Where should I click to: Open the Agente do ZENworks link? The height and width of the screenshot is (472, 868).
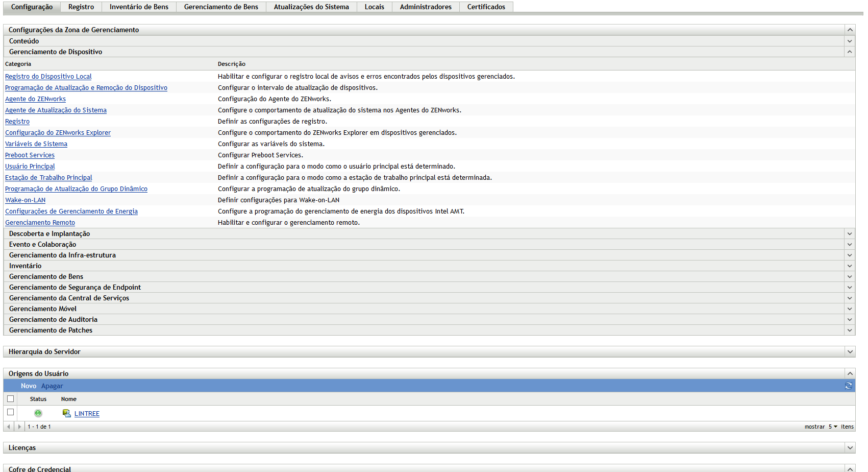[36, 99]
